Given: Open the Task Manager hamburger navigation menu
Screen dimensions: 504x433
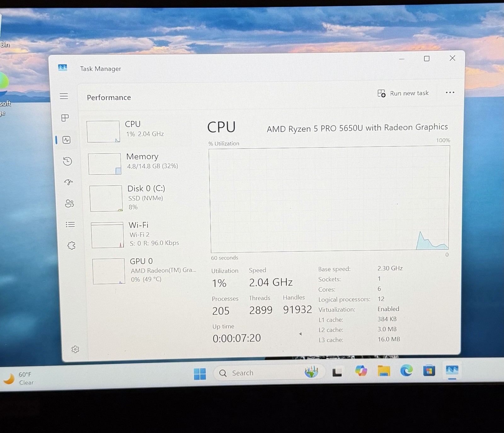Looking at the screenshot, I should [64, 96].
